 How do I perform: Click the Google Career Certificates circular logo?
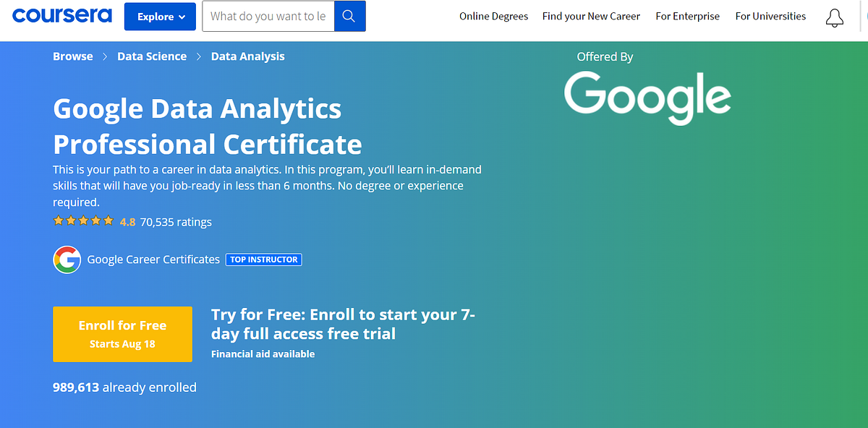(x=67, y=259)
